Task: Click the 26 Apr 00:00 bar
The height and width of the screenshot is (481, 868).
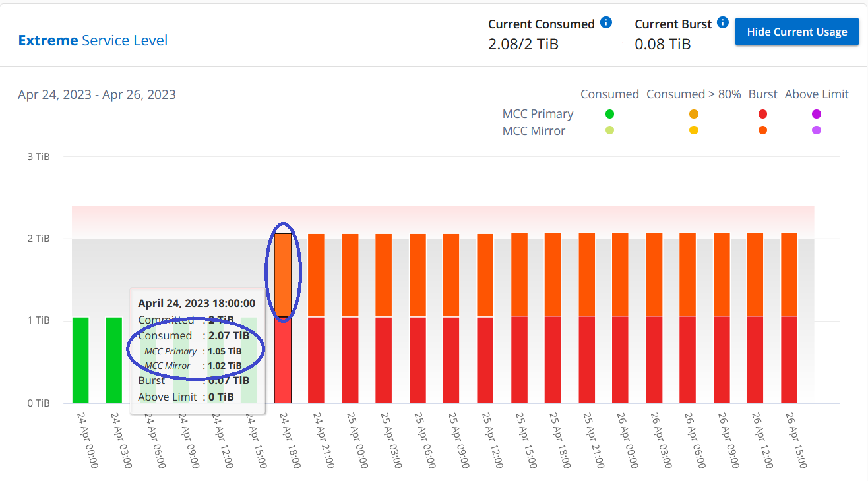Action: (x=621, y=318)
